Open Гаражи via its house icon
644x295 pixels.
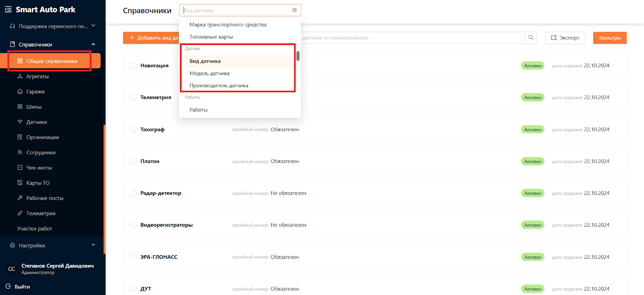[x=20, y=92]
